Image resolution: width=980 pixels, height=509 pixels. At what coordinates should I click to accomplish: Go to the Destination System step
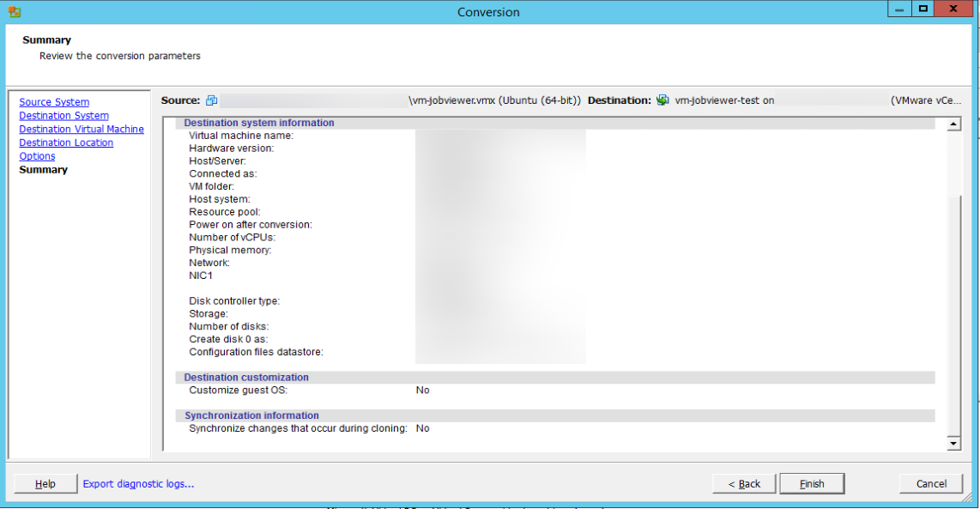point(64,116)
